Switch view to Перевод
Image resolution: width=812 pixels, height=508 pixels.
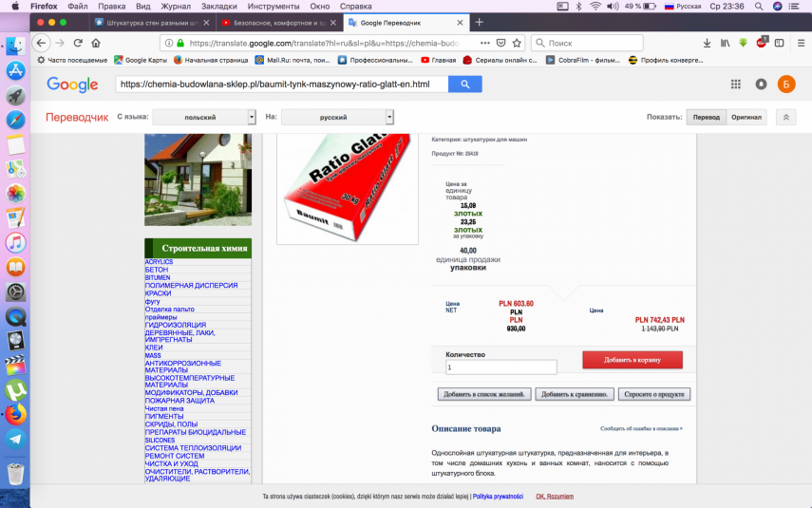706,117
